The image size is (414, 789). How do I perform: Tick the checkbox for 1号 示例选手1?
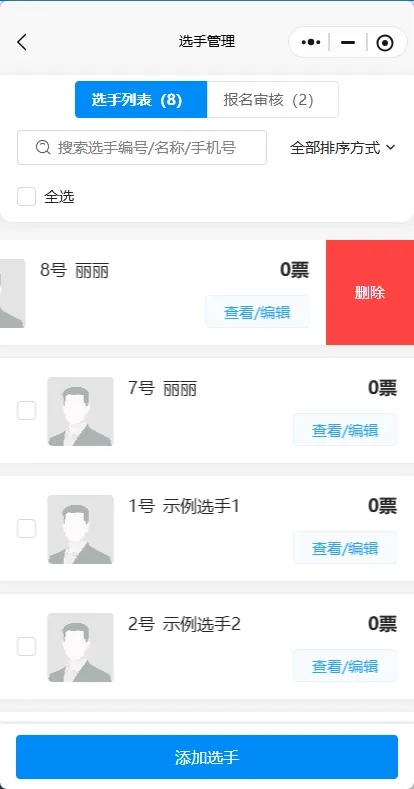27,529
